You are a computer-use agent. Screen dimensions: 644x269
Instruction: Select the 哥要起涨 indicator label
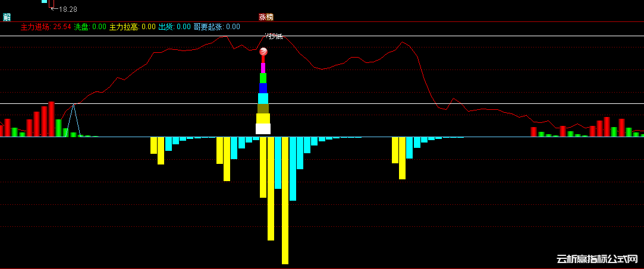[x=216, y=27]
